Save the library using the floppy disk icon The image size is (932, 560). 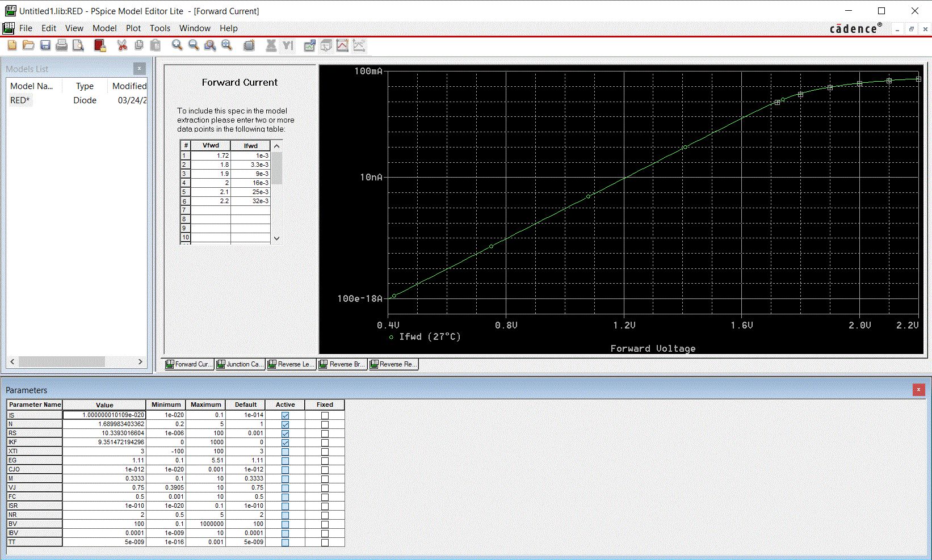(x=45, y=45)
